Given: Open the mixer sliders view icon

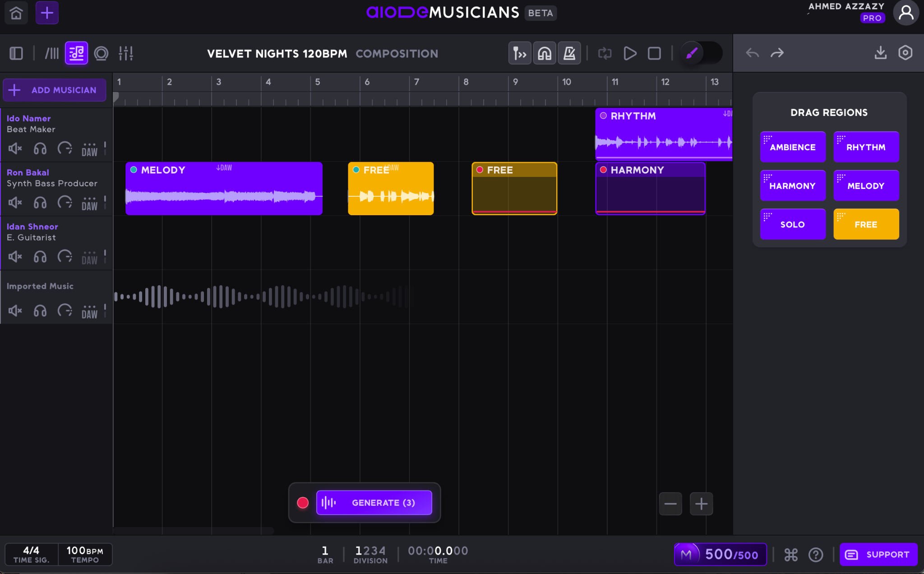Looking at the screenshot, I should 125,53.
